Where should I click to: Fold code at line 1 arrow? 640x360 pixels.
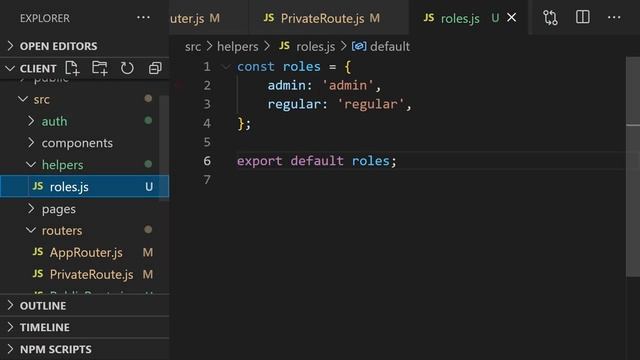225,67
